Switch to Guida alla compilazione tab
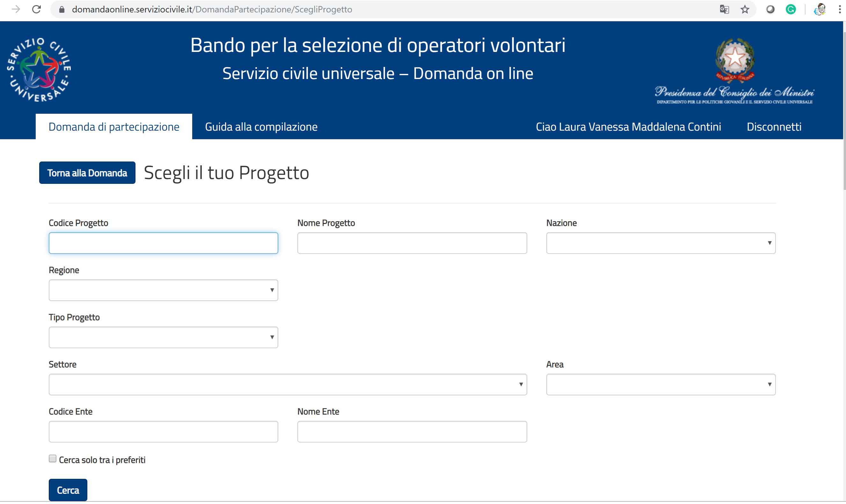 (x=261, y=127)
